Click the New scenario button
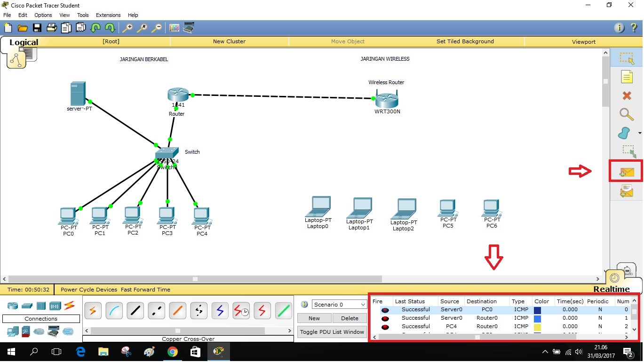This screenshot has height=362, width=644. [x=314, y=318]
